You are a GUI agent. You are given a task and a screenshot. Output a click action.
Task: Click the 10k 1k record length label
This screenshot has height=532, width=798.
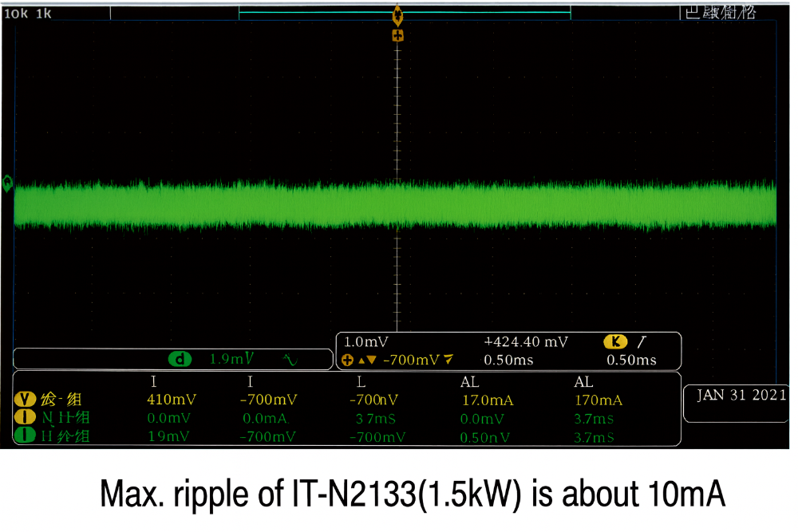[x=28, y=14]
